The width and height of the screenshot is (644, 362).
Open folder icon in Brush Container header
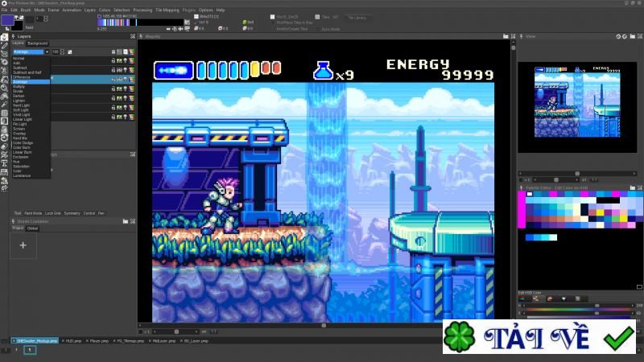point(126,221)
